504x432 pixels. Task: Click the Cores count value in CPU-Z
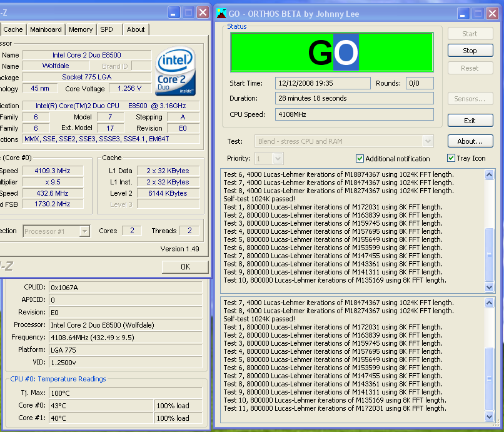point(132,231)
